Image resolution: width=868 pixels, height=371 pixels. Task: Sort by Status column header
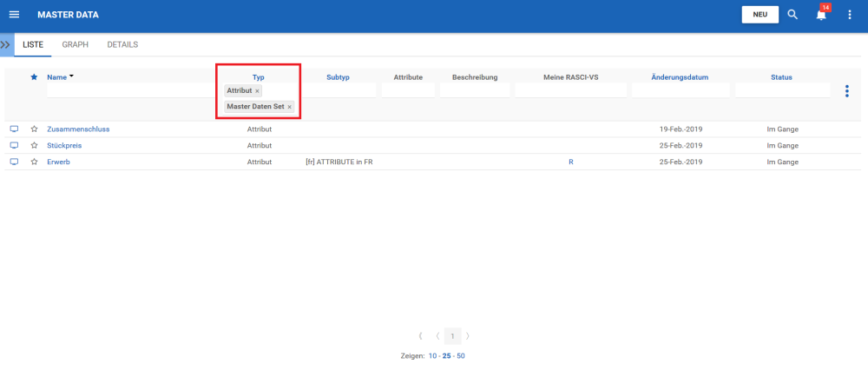pyautogui.click(x=781, y=77)
